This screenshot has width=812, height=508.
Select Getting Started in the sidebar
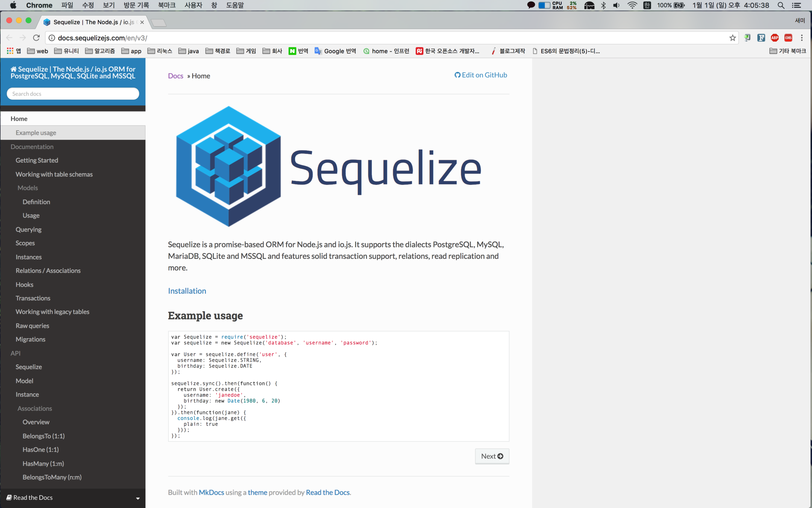37,160
